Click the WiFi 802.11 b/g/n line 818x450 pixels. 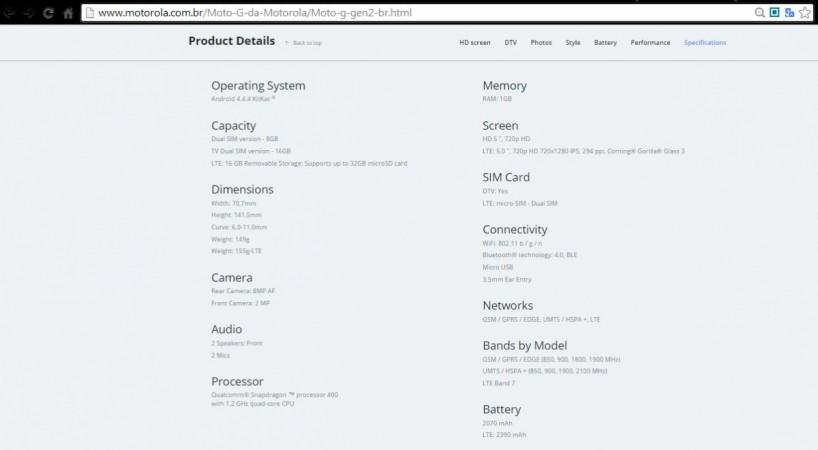(x=512, y=244)
